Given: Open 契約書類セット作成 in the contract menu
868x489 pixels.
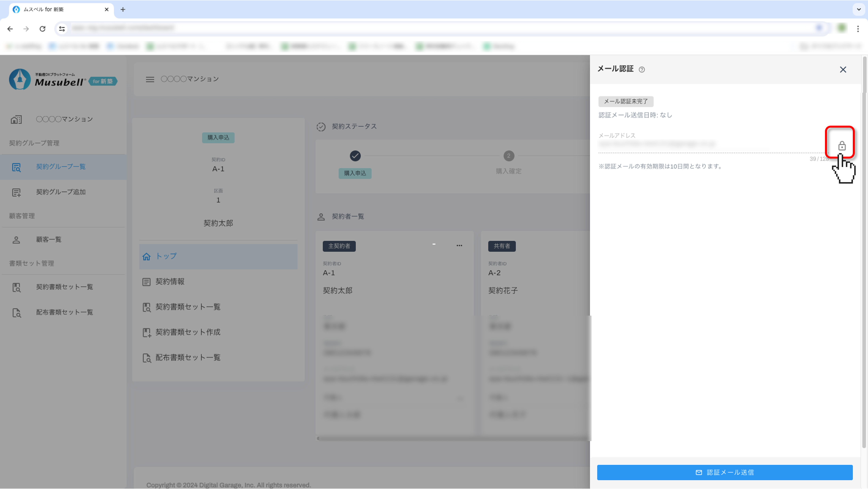Looking at the screenshot, I should 187,332.
